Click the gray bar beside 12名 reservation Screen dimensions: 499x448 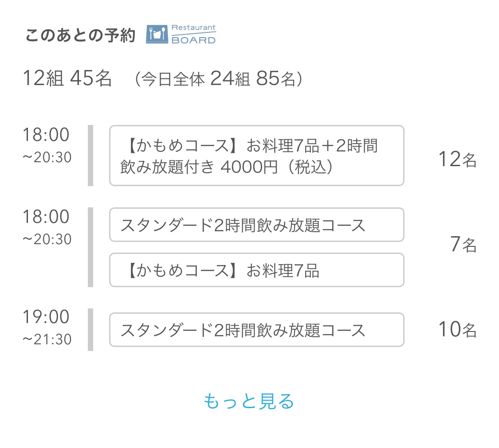coord(90,156)
